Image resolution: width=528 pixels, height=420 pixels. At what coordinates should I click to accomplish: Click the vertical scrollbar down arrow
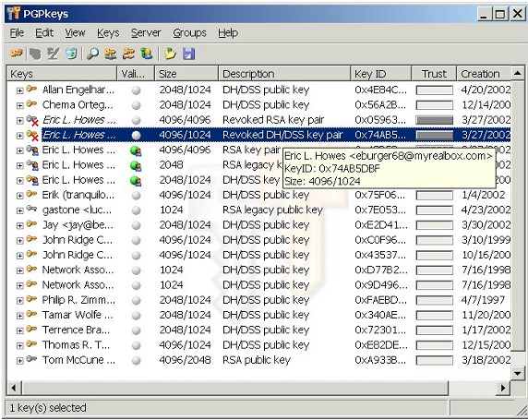tap(518, 373)
